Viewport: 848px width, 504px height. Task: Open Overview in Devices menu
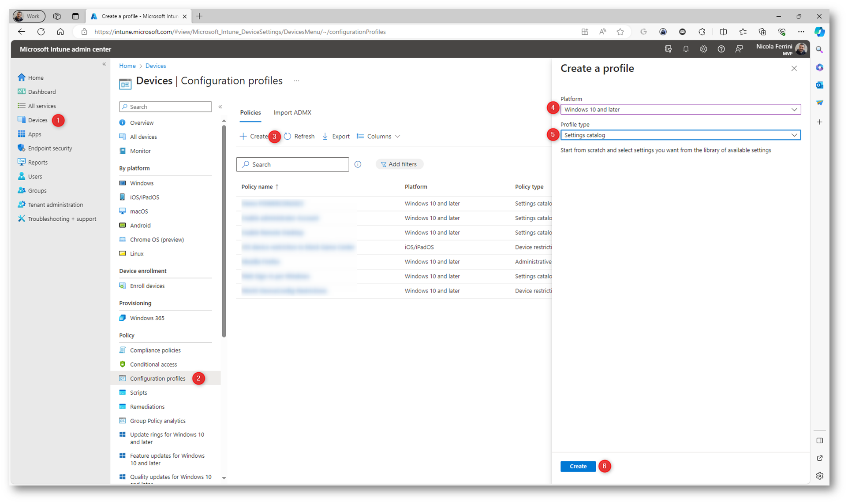point(136,122)
